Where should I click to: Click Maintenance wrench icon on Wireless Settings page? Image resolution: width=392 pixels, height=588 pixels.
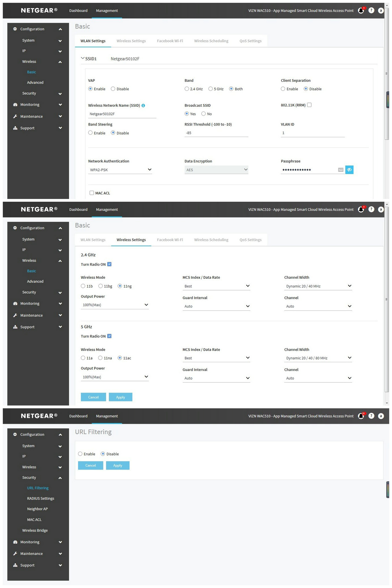pyautogui.click(x=15, y=315)
